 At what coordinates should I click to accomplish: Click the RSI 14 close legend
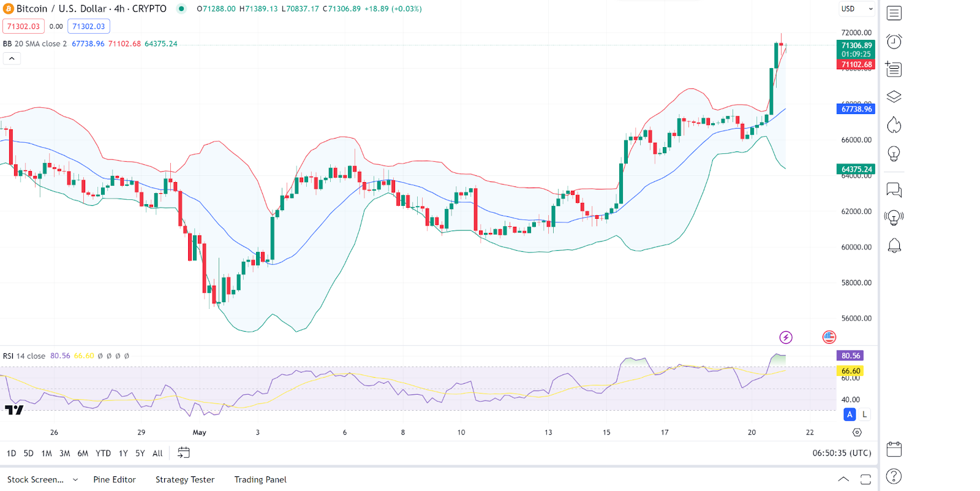tap(24, 356)
